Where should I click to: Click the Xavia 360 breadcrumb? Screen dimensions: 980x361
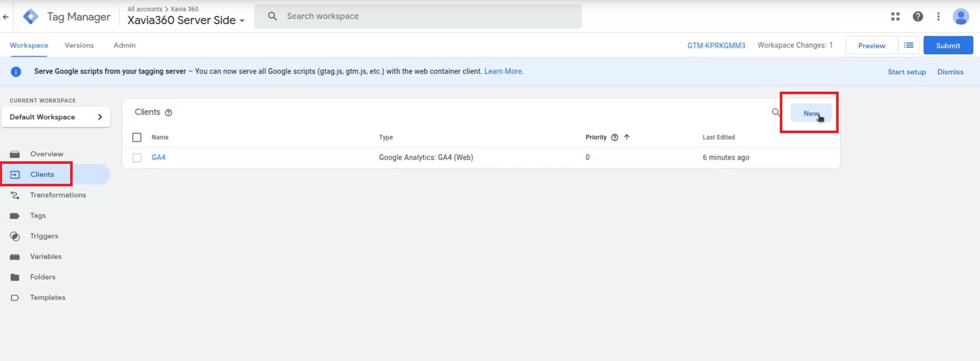(x=184, y=9)
